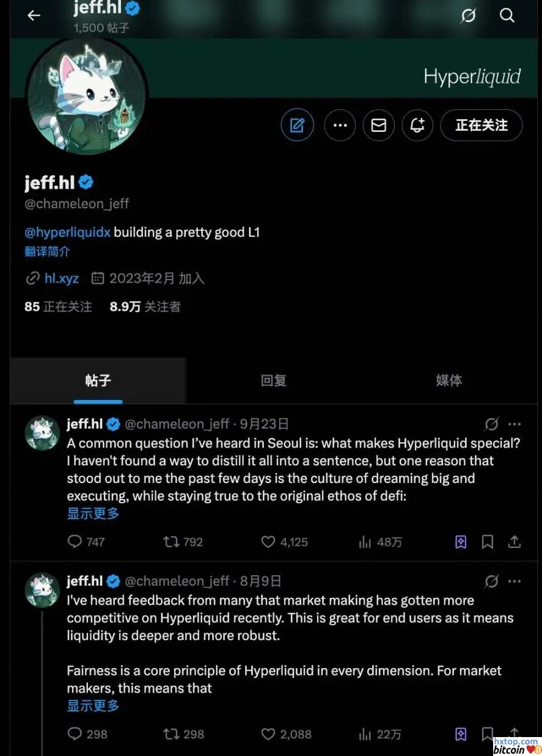Image resolution: width=542 pixels, height=756 pixels.
Task: Expand the Seoul post with 显示更多
Action: click(x=93, y=514)
